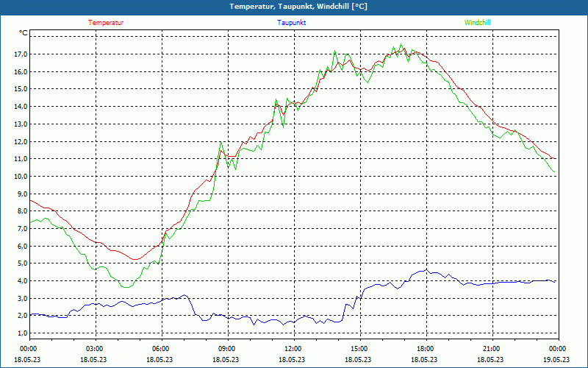This screenshot has width=588, height=368.
Task: Click the 5,0 y-axis value label
Action: pyautogui.click(x=20, y=263)
